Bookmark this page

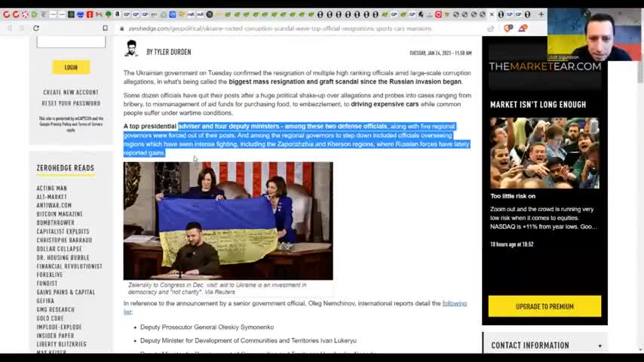105,29
